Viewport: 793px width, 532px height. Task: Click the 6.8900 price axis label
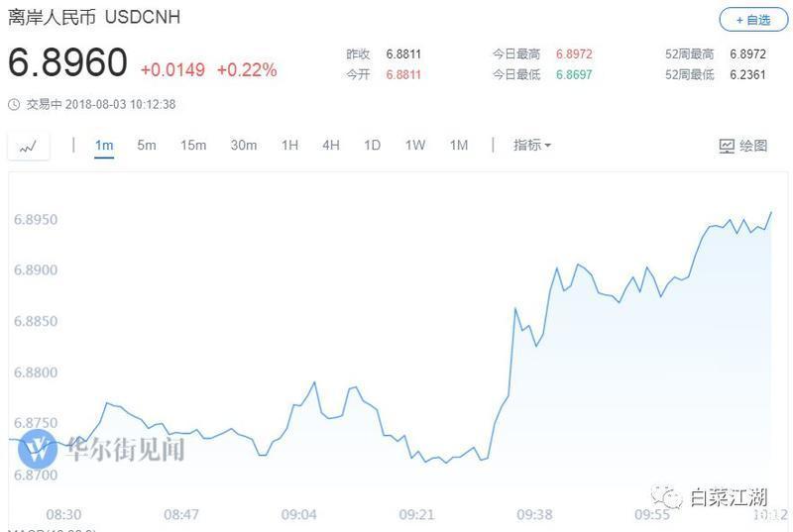click(36, 269)
